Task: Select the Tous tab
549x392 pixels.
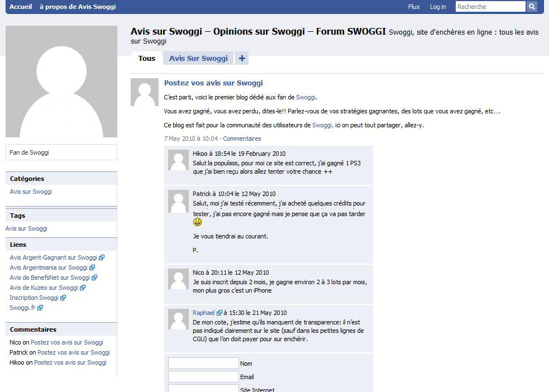Action: click(147, 59)
